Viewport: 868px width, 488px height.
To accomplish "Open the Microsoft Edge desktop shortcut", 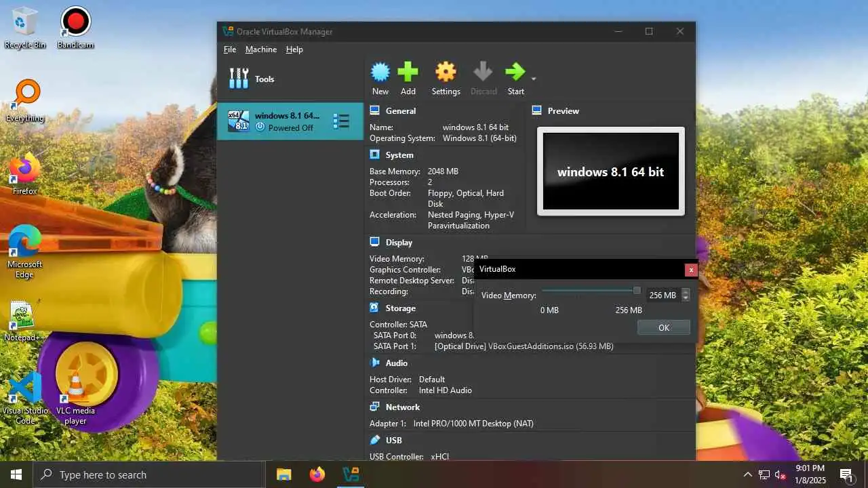I will [25, 251].
